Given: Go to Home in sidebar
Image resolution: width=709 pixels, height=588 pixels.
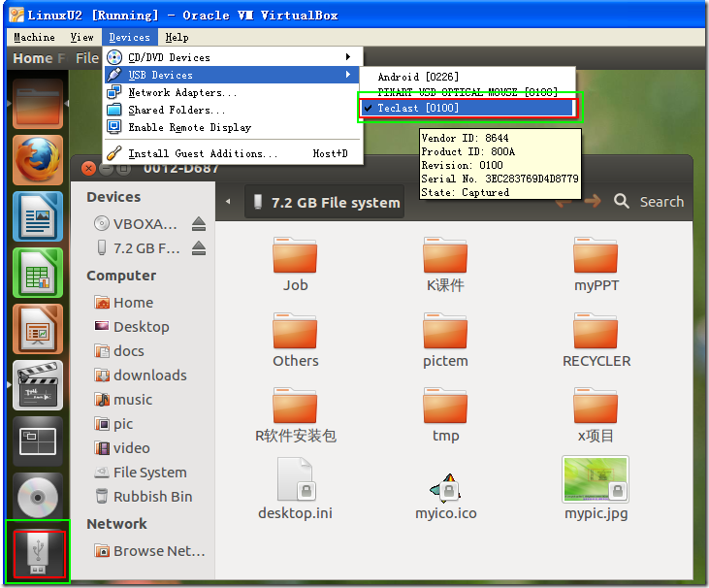Looking at the screenshot, I should [123, 302].
